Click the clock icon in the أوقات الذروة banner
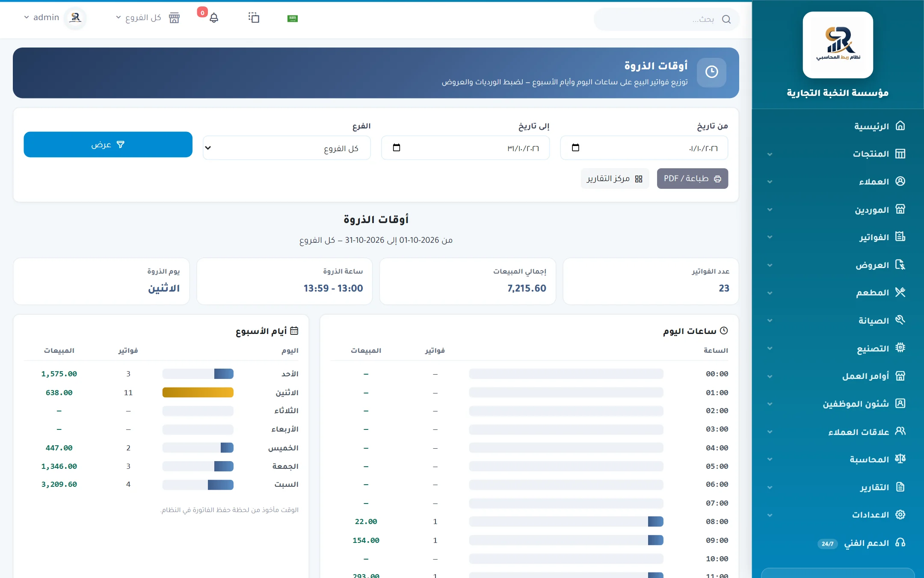The width and height of the screenshot is (924, 578). (711, 72)
